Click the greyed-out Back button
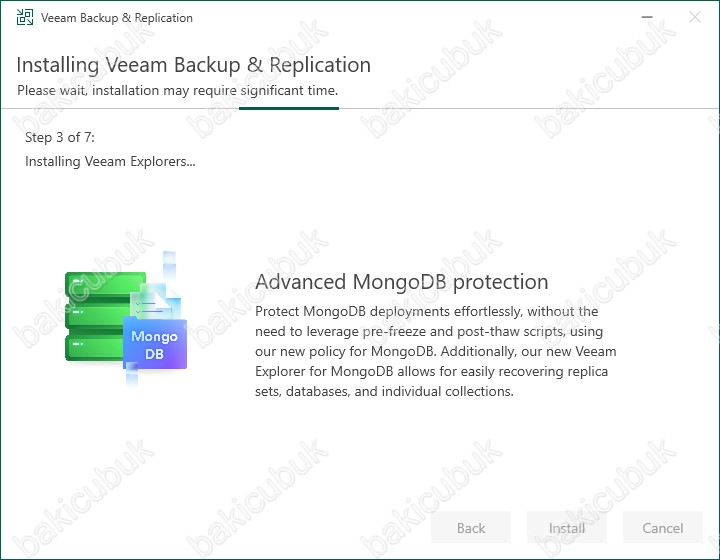The image size is (720, 560). pyautogui.click(x=471, y=528)
